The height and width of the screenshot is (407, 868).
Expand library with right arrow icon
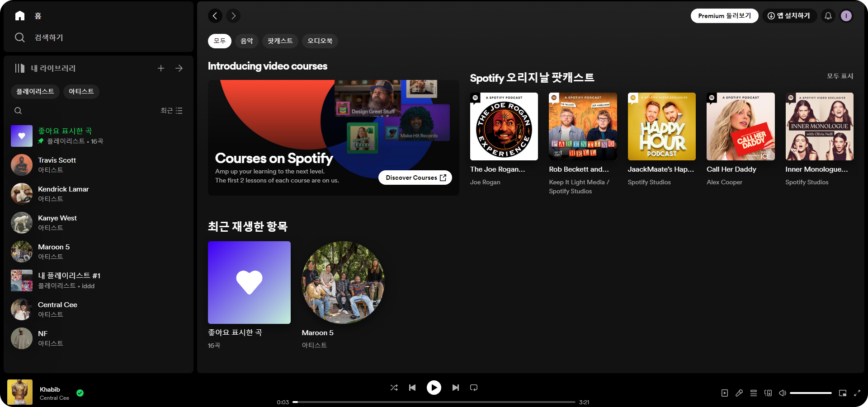point(179,68)
